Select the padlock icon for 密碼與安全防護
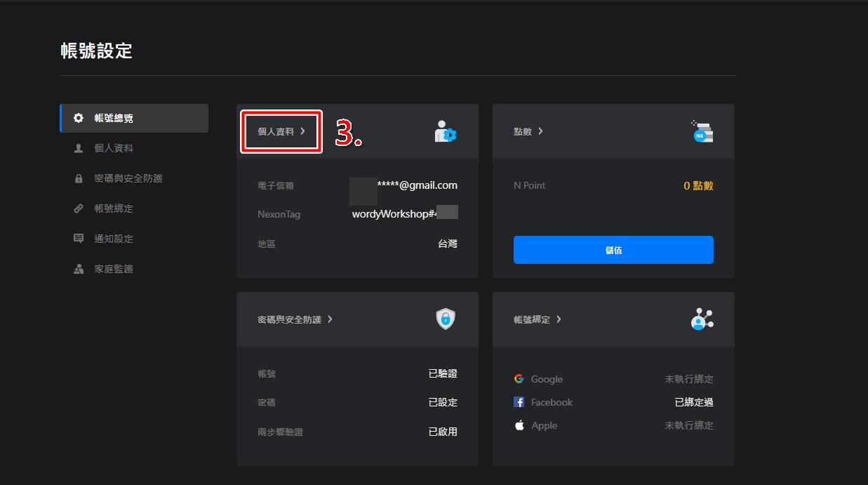 tap(79, 178)
